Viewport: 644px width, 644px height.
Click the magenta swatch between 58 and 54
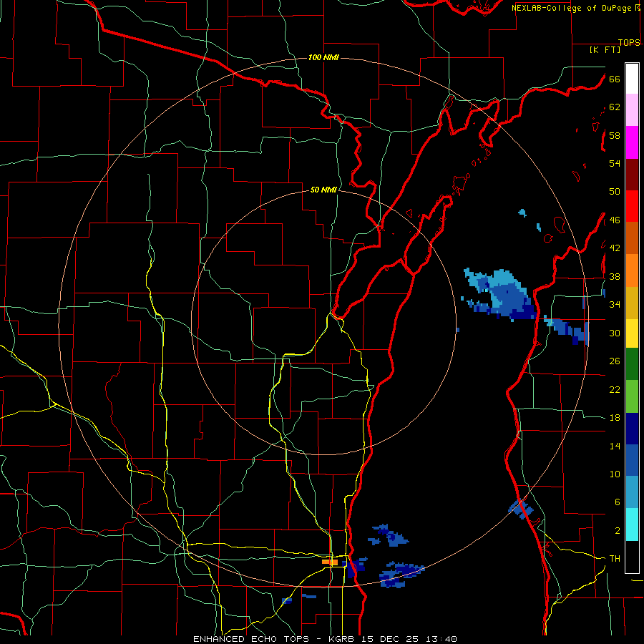(x=632, y=142)
